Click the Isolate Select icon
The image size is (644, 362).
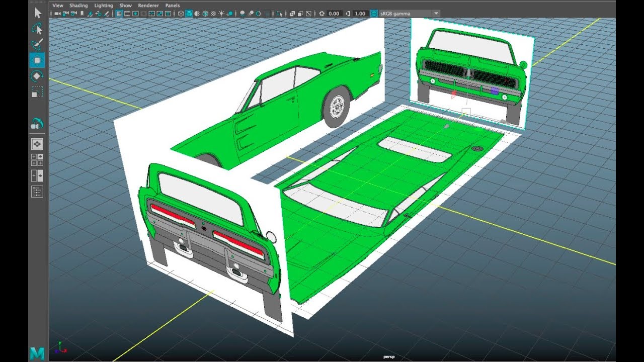279,14
